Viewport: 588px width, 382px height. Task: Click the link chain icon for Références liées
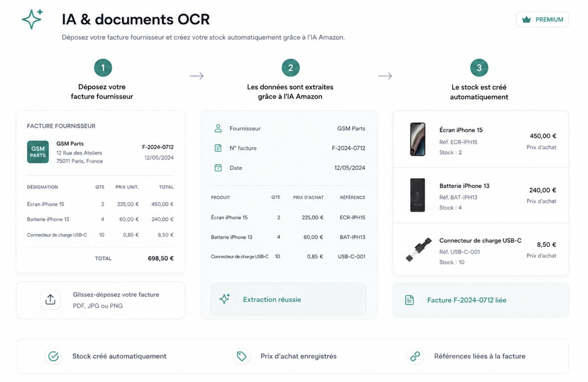coord(415,356)
